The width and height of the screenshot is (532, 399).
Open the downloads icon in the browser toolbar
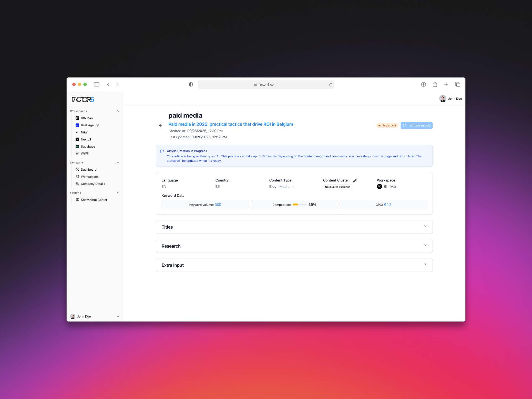(423, 85)
